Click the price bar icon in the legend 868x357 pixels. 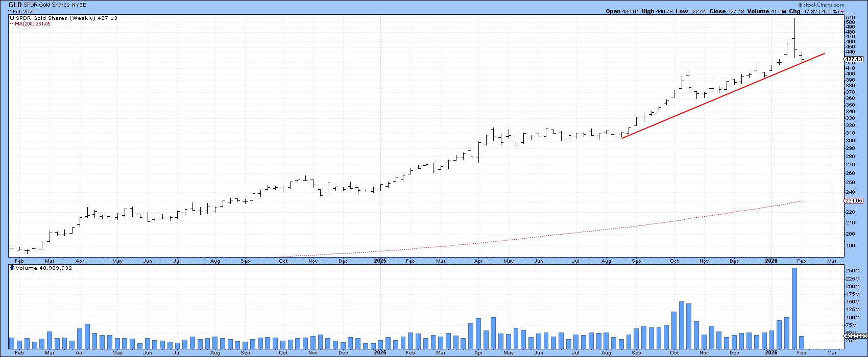click(x=12, y=18)
